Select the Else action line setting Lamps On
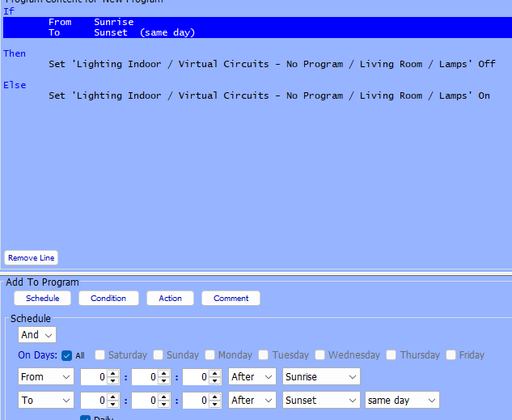Image resolution: width=512 pixels, height=420 pixels. (269, 95)
